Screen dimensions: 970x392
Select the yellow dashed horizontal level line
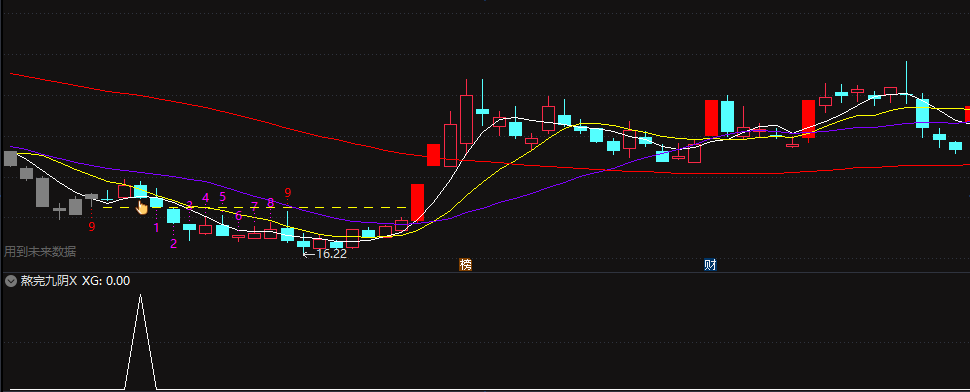(x=254, y=207)
